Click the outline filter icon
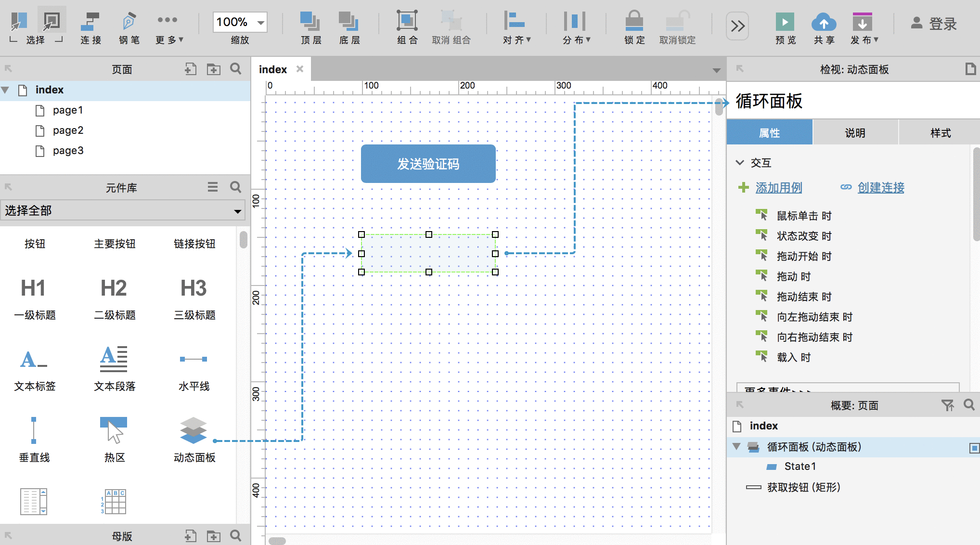 click(947, 405)
